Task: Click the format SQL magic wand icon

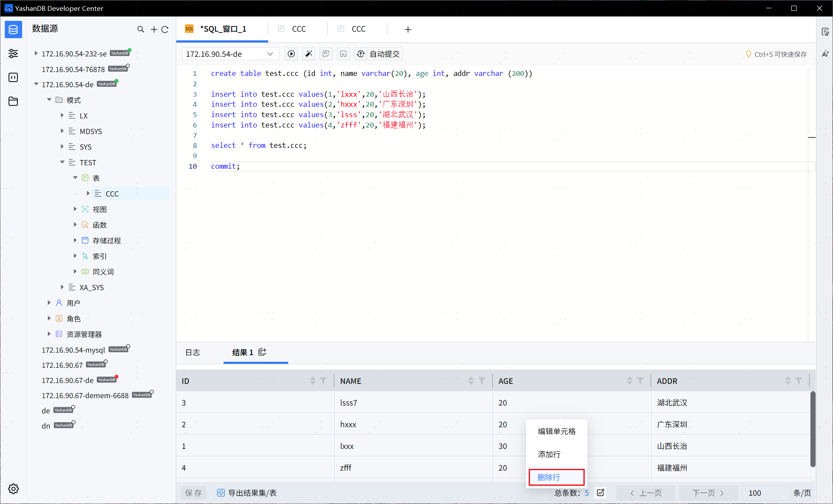Action: coord(309,54)
